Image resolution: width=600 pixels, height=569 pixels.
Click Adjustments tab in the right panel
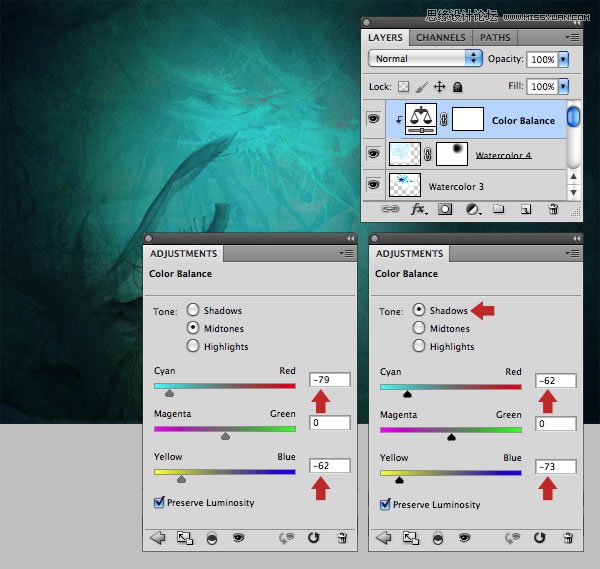click(x=409, y=254)
